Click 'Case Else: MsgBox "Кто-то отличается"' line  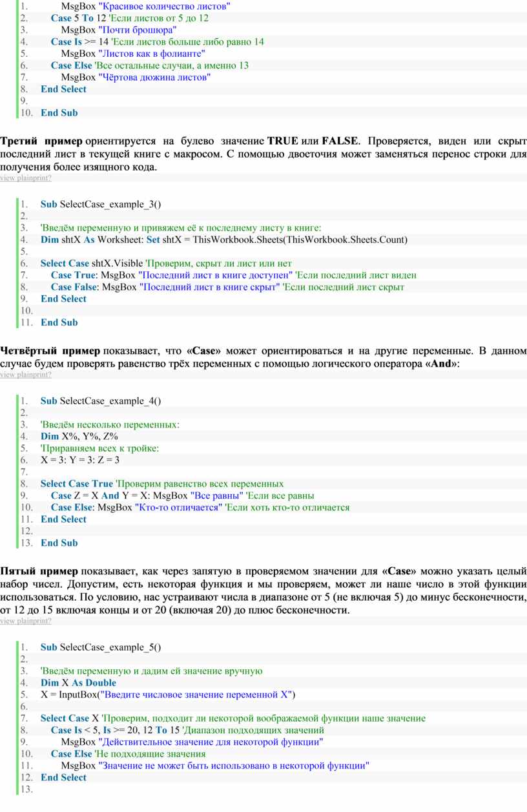200,507
